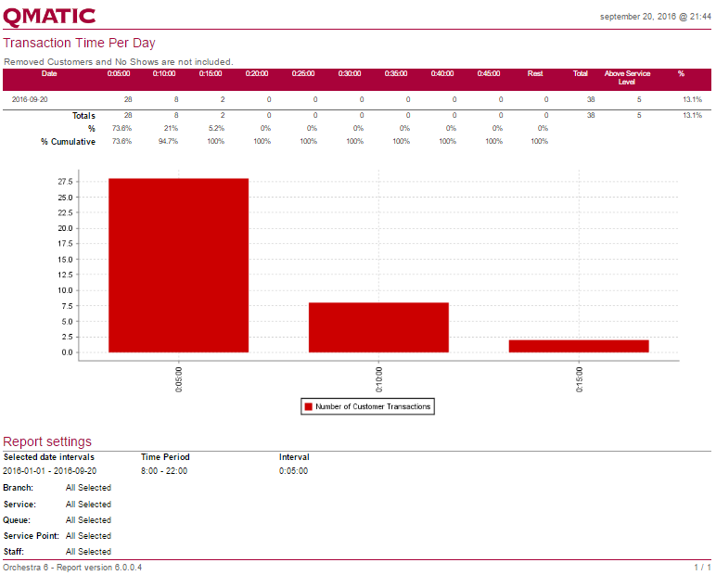Click the shortest bar for 0:15:00
Screen dimensions: 716x588
tap(579, 346)
